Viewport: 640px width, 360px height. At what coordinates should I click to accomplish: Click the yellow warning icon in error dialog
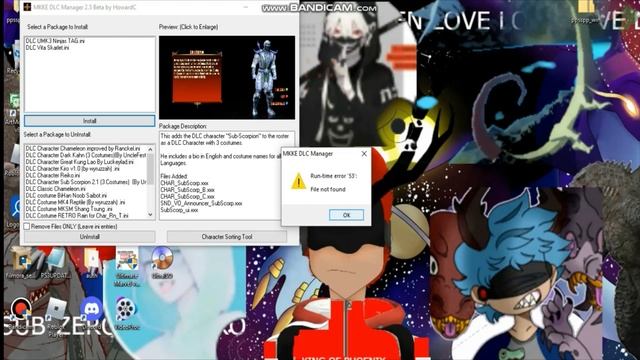click(x=298, y=181)
